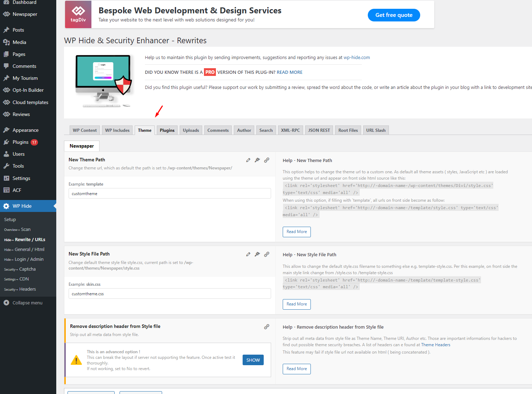Image resolution: width=532 pixels, height=394 pixels.
Task: Click the Posts pin icon
Action: click(x=6, y=30)
